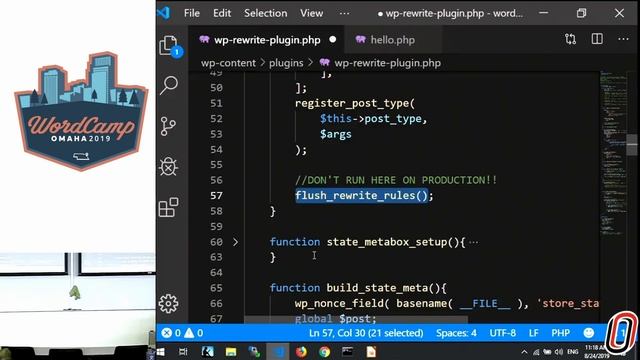Screen dimensions: 640x360
Task: Click the selected flush_rewrite_rules() text
Action: coord(362,196)
